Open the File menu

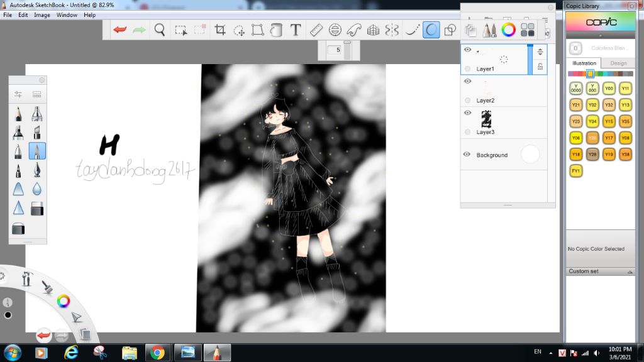(x=8, y=15)
